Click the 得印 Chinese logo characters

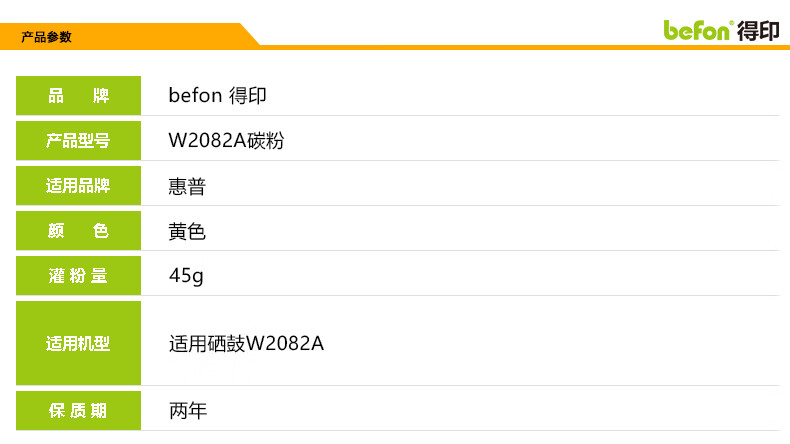(x=758, y=31)
